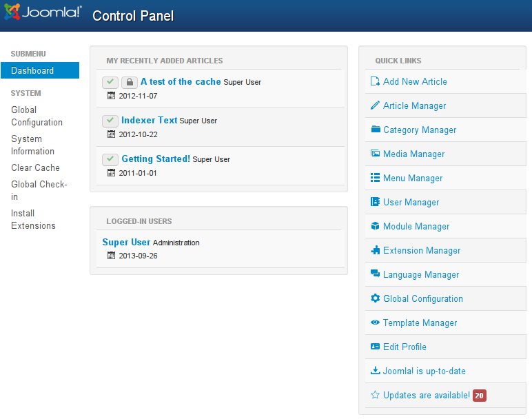Viewport: 532px width, 419px height.
Task: Click the Extension Manager puzzle icon
Action: (375, 250)
